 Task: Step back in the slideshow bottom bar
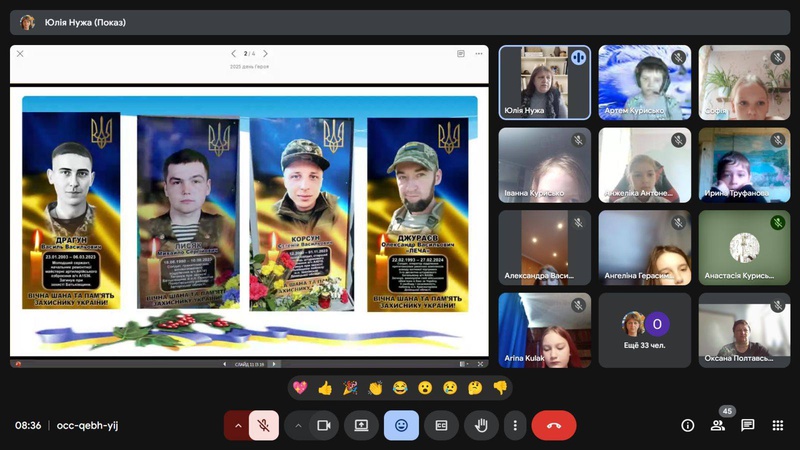(224, 364)
